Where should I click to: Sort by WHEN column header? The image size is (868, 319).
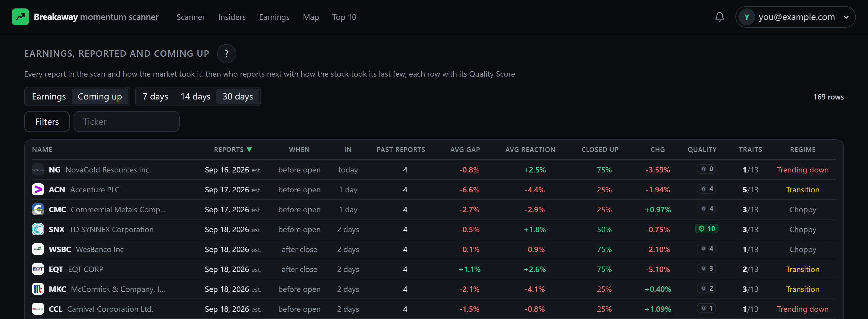(x=299, y=150)
